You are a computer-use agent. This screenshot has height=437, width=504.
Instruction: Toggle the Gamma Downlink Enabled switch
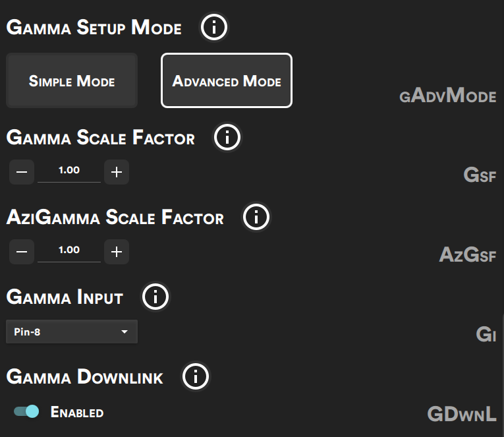coord(26,411)
